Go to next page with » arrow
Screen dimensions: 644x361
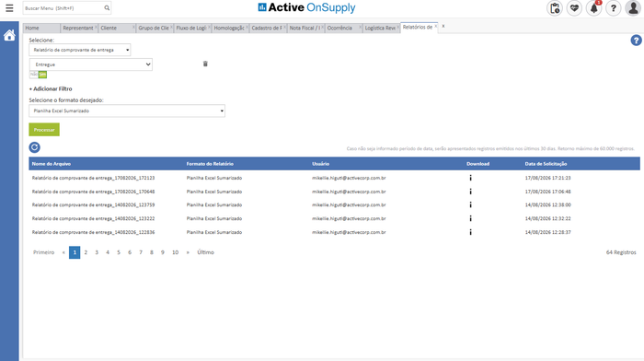coord(188,252)
